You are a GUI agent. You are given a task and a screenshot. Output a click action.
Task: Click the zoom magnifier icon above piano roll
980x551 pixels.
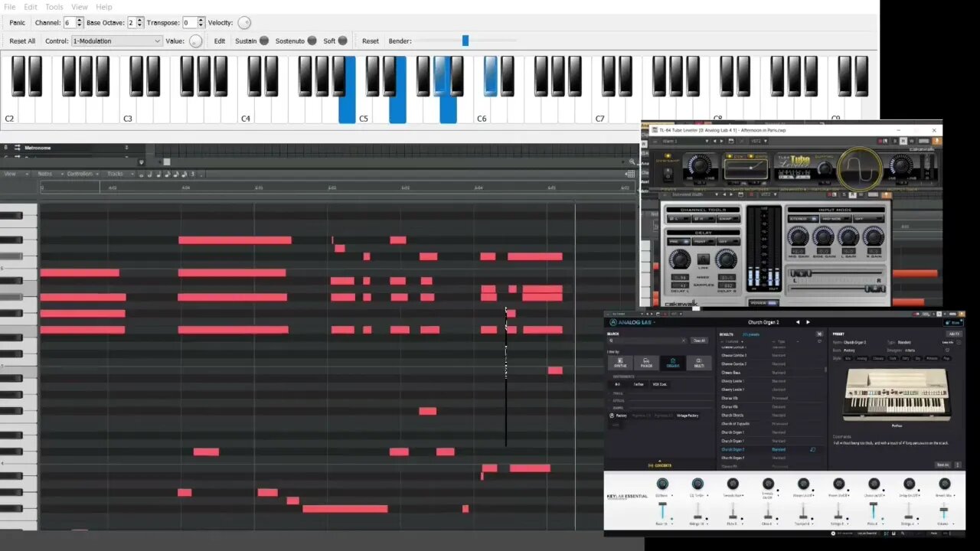pyautogui.click(x=632, y=162)
